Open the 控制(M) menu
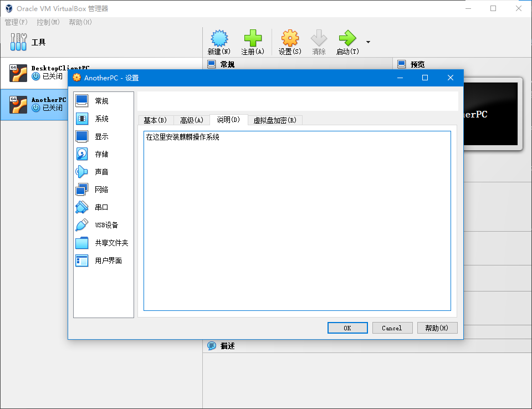 point(48,22)
